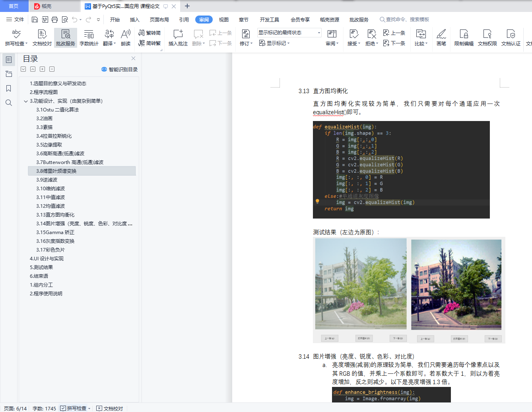532x412 pixels.
Task: Open the chapter navigation sidebar icon
Action: pyautogui.click(x=9, y=74)
